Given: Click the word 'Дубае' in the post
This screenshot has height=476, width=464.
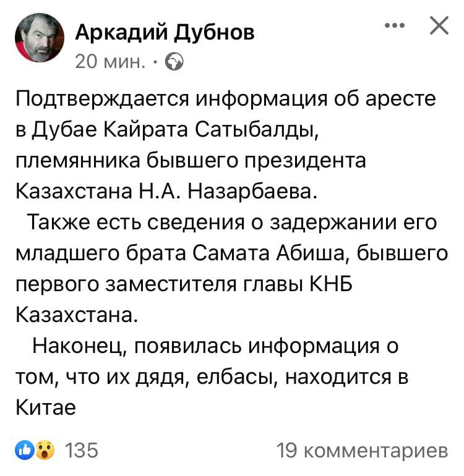Looking at the screenshot, I should click(64, 131).
